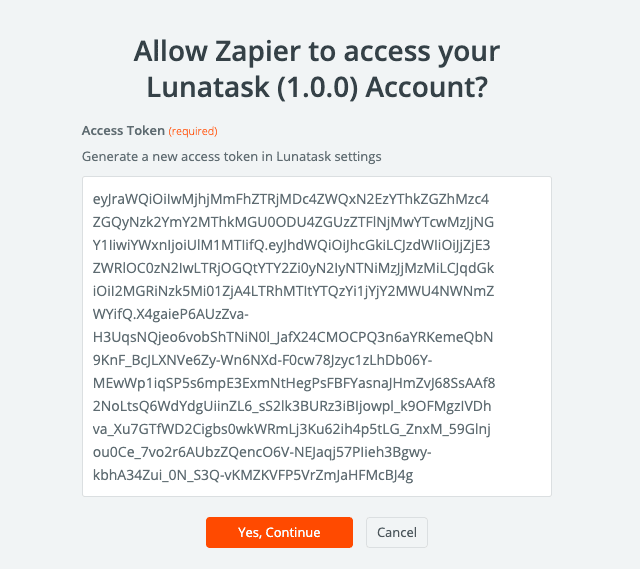Click the "Yes, Continue" button
Screen dimensions: 640x569
(279, 532)
